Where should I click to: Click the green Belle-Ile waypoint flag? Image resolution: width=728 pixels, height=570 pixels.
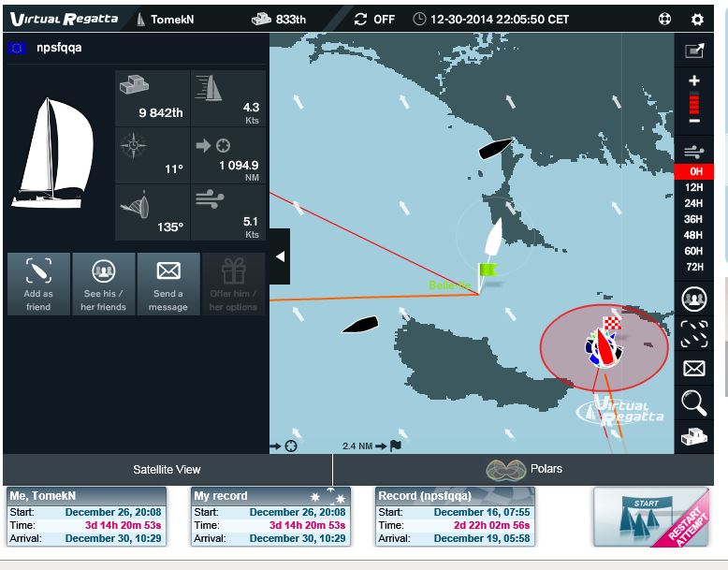tap(487, 270)
